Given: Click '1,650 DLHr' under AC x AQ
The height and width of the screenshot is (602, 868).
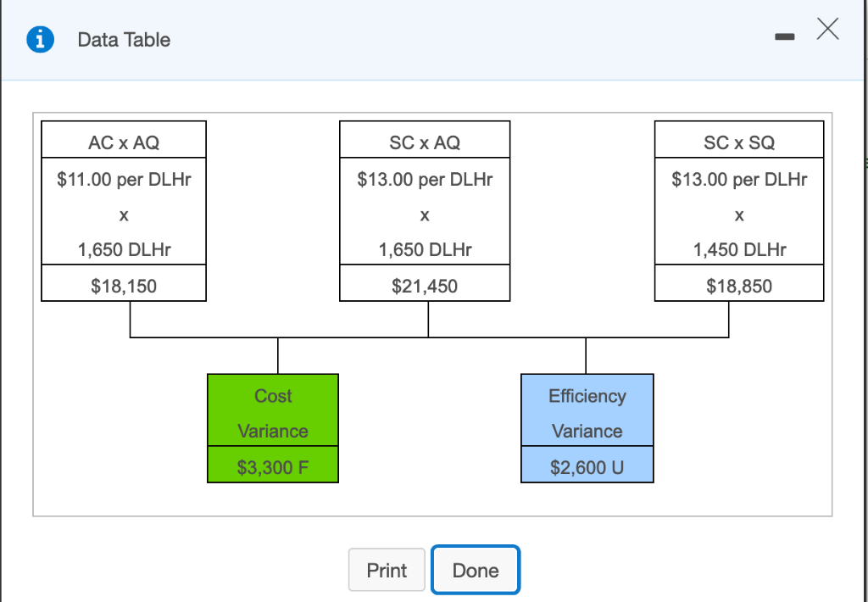Looking at the screenshot, I should pyautogui.click(x=124, y=250).
